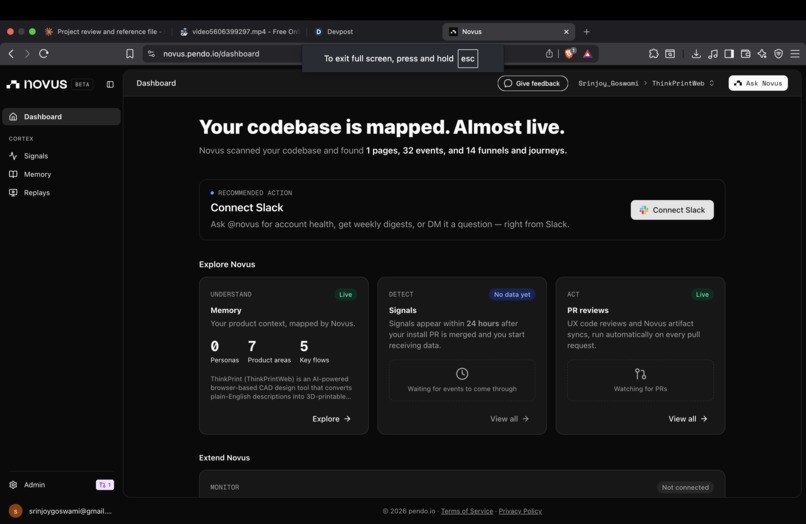Switch to video5606399297.mp4 tab
Viewport: 806px width, 524px height.
pyautogui.click(x=240, y=31)
